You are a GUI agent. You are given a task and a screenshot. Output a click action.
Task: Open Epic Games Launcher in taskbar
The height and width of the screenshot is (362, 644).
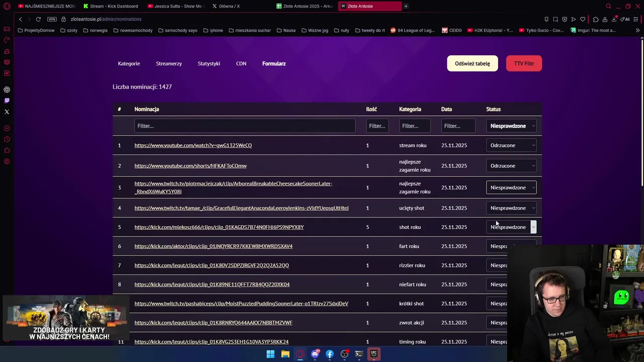(374, 354)
